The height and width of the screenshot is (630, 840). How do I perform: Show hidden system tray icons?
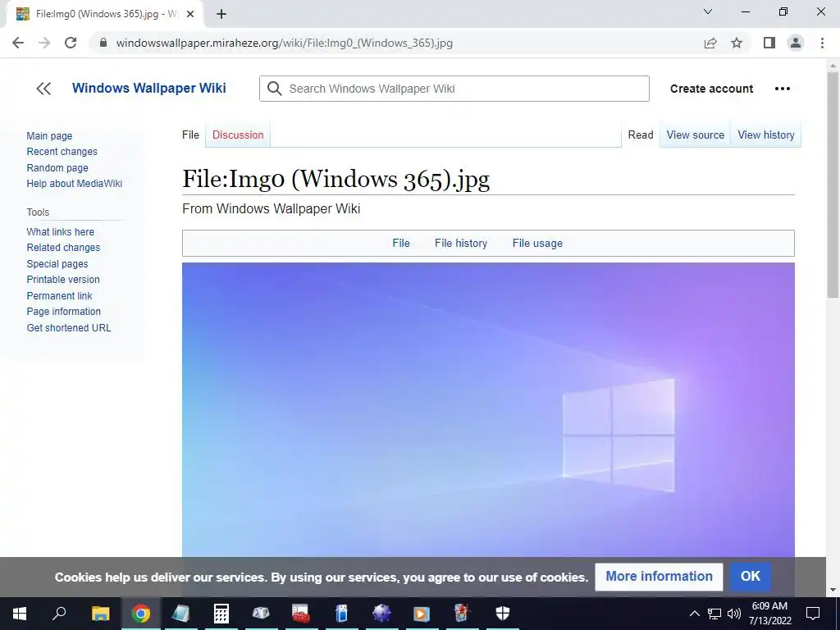coord(694,614)
